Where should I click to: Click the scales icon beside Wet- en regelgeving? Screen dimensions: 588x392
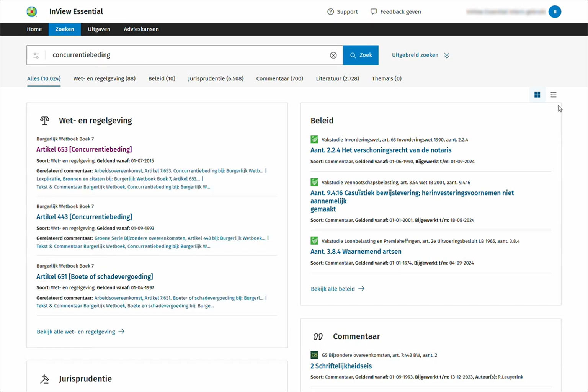click(45, 121)
